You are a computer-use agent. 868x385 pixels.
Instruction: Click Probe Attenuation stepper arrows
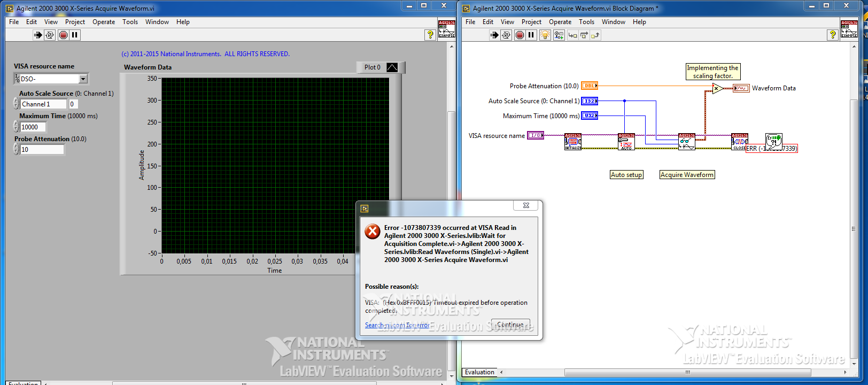(16, 149)
